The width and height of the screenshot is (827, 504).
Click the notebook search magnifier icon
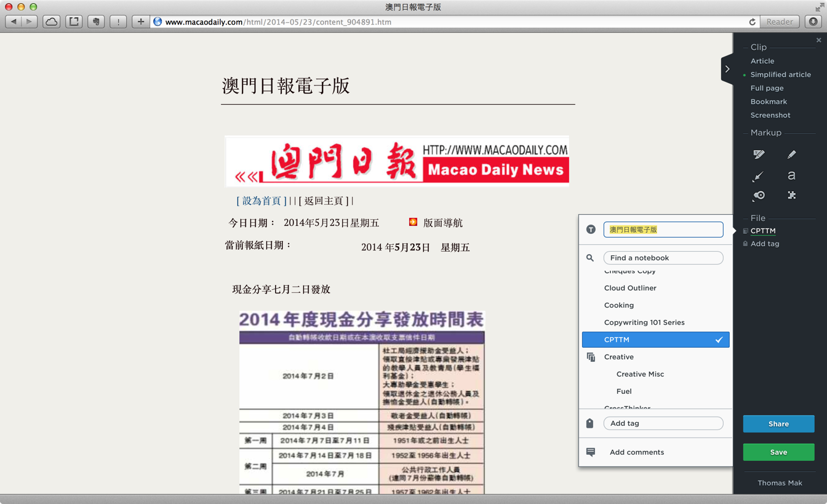[591, 258]
